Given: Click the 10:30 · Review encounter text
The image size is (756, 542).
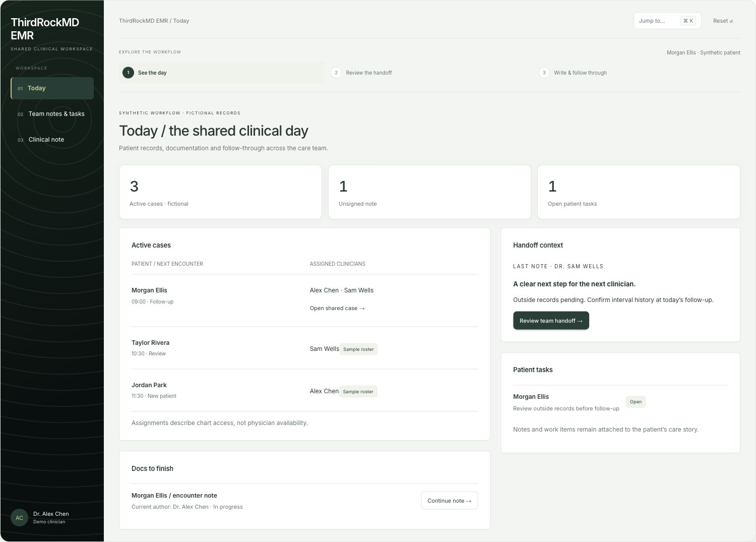Looking at the screenshot, I should click(149, 353).
